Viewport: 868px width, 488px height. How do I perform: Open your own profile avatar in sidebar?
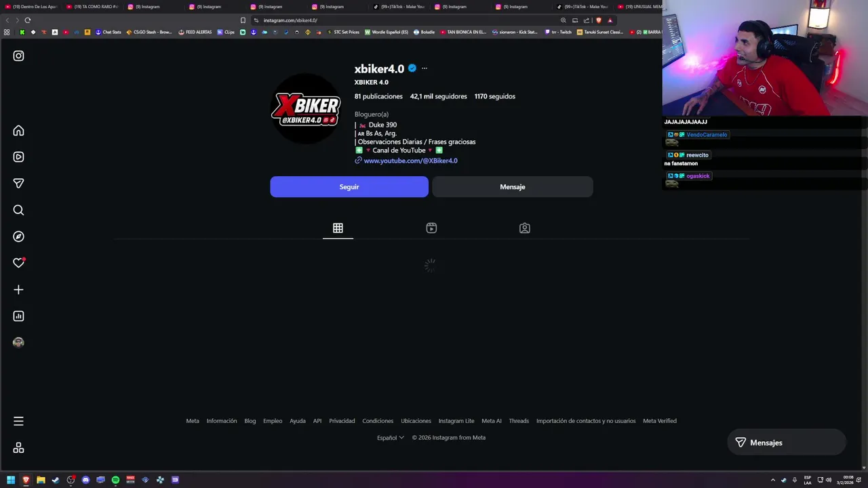(x=18, y=342)
